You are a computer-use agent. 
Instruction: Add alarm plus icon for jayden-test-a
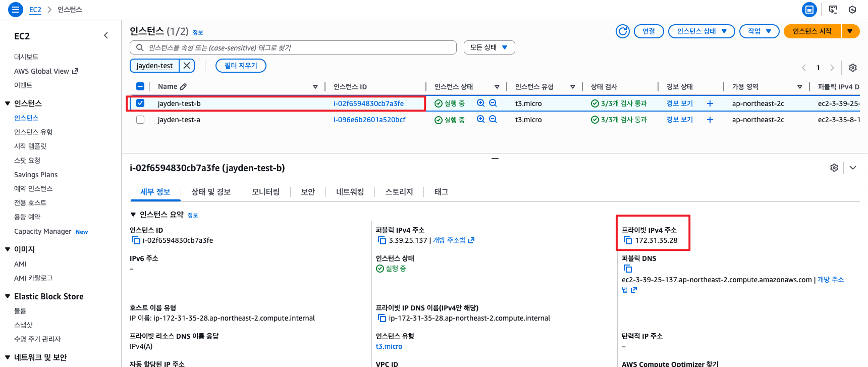710,120
